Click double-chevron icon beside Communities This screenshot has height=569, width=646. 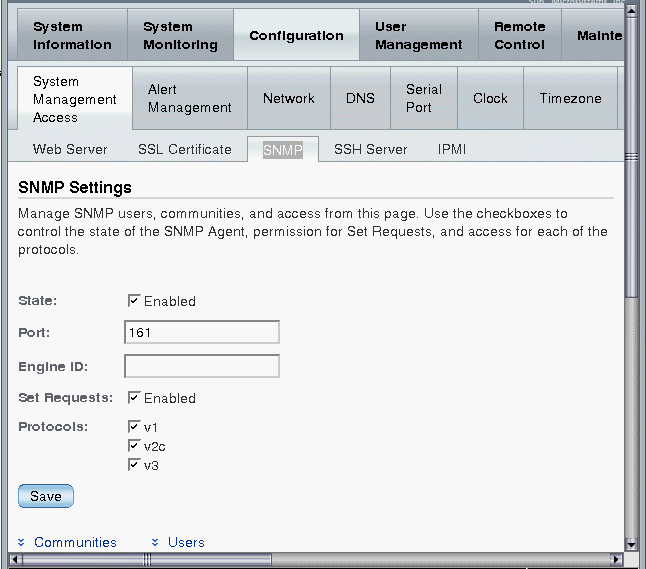[x=21, y=542]
